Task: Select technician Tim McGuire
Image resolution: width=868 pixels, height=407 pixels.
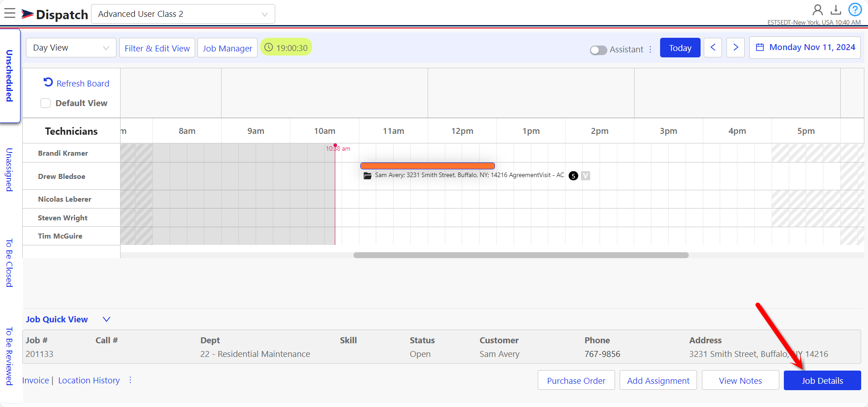Action: [60, 236]
